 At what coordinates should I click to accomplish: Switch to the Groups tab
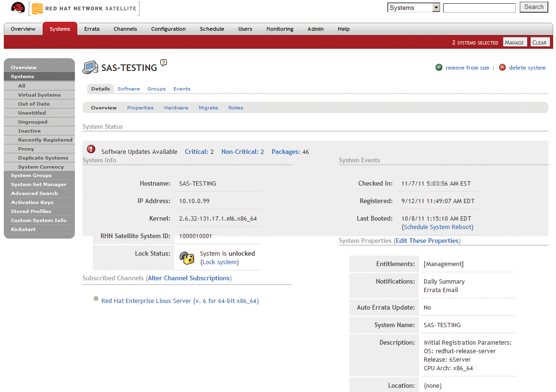(157, 89)
